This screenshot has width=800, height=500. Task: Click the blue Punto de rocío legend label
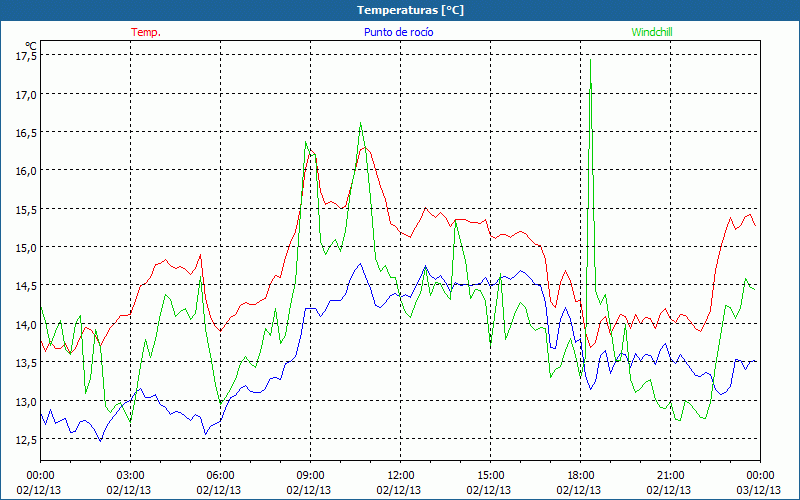click(x=398, y=32)
